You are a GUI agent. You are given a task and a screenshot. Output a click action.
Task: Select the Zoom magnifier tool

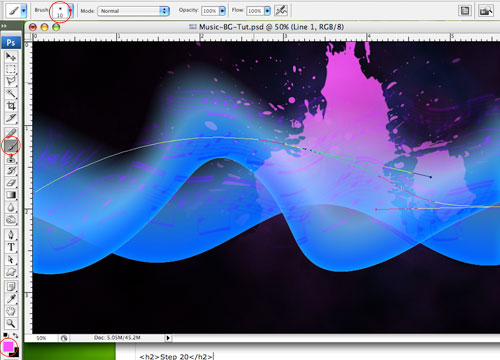coord(11,323)
